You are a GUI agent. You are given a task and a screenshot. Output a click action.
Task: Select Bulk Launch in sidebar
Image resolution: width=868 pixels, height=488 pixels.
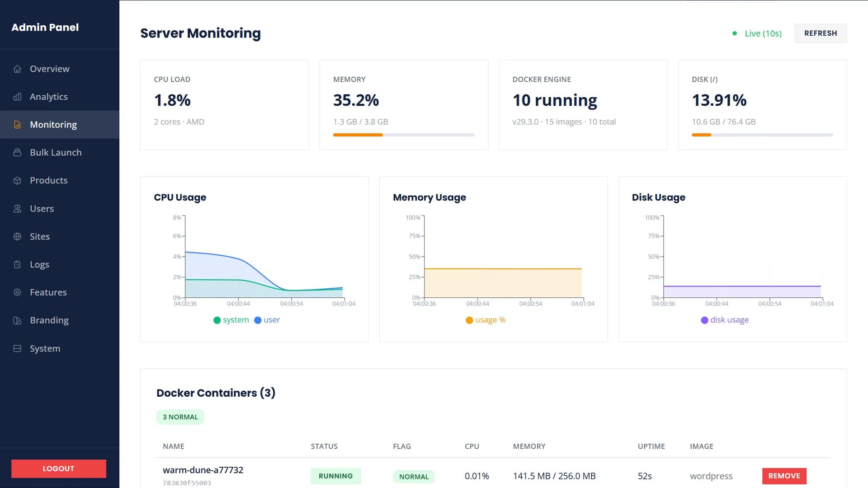pos(60,153)
